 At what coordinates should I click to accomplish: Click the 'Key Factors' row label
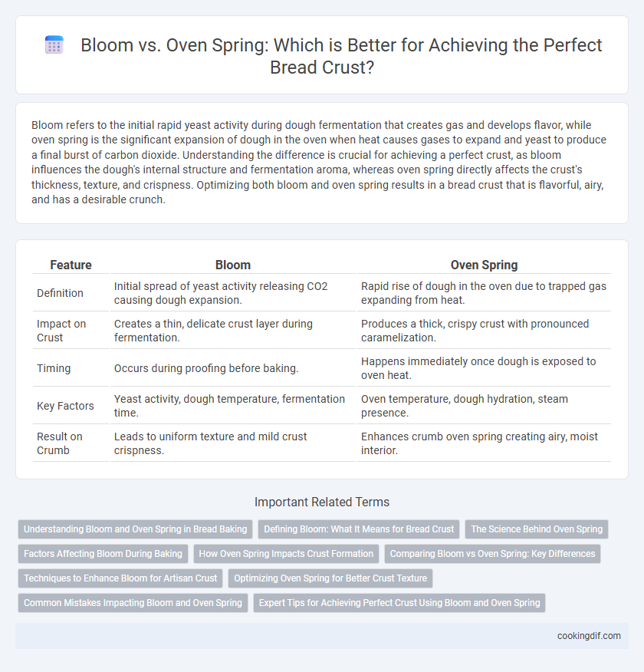pyautogui.click(x=65, y=406)
